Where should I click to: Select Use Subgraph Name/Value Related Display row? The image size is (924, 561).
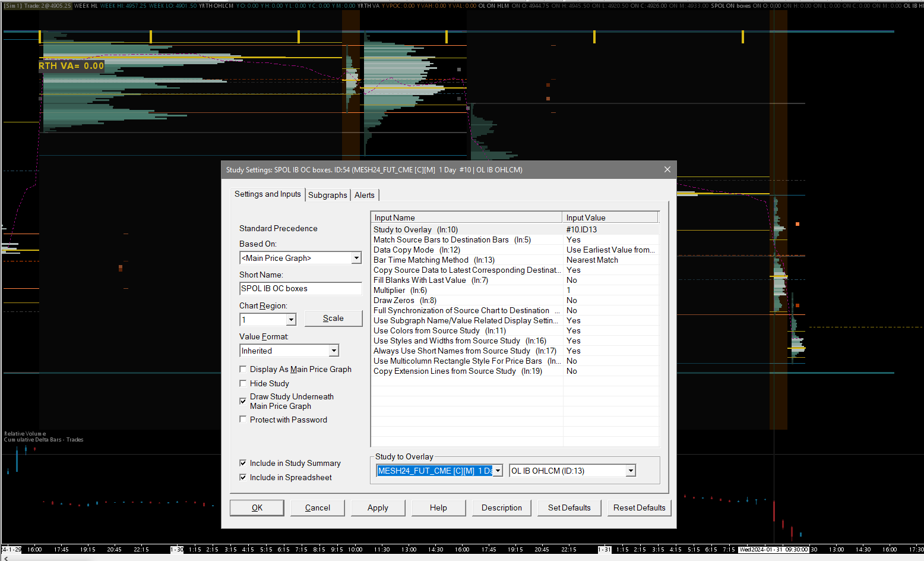point(515,320)
